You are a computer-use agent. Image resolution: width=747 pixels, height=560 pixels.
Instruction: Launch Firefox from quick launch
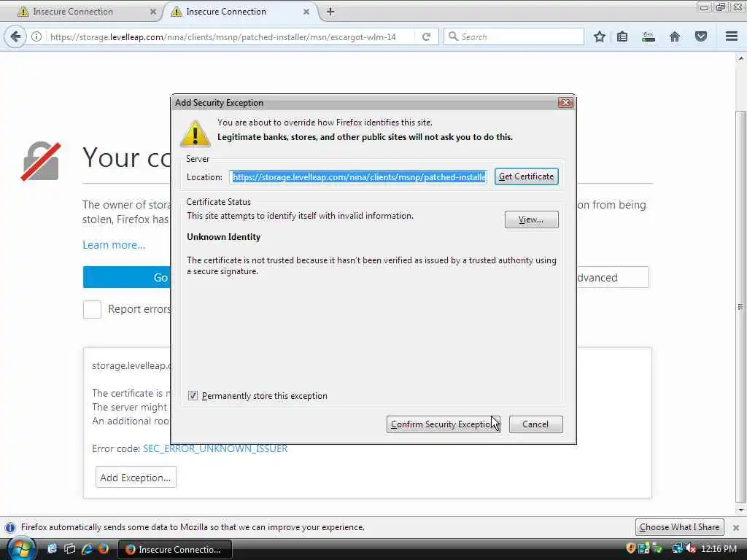pos(103,548)
